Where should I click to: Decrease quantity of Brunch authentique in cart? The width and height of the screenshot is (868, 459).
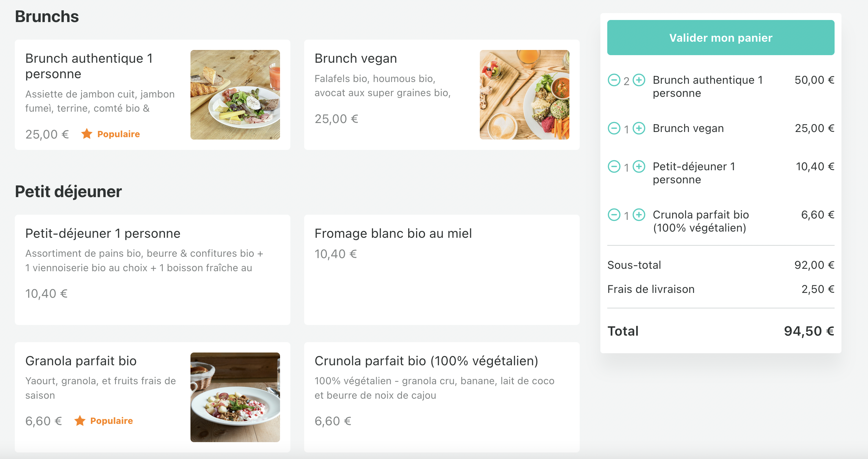click(x=613, y=80)
